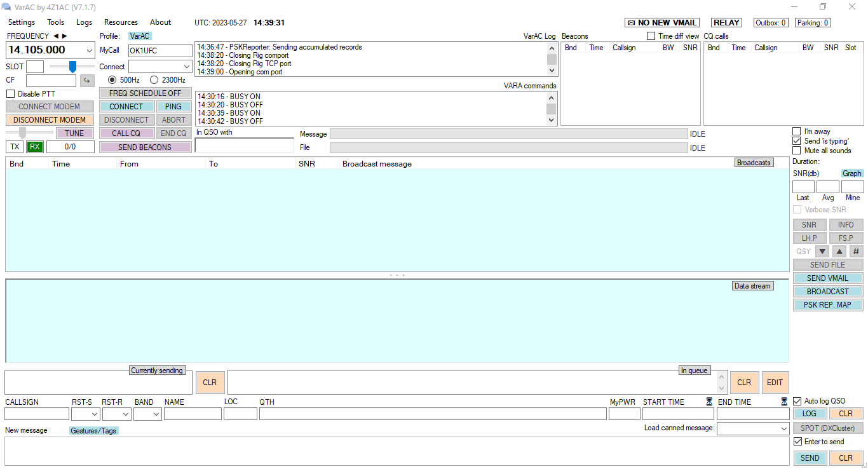Click the QSY hash (#) button
Viewport: 868px width, 469px height.
pyautogui.click(x=856, y=251)
